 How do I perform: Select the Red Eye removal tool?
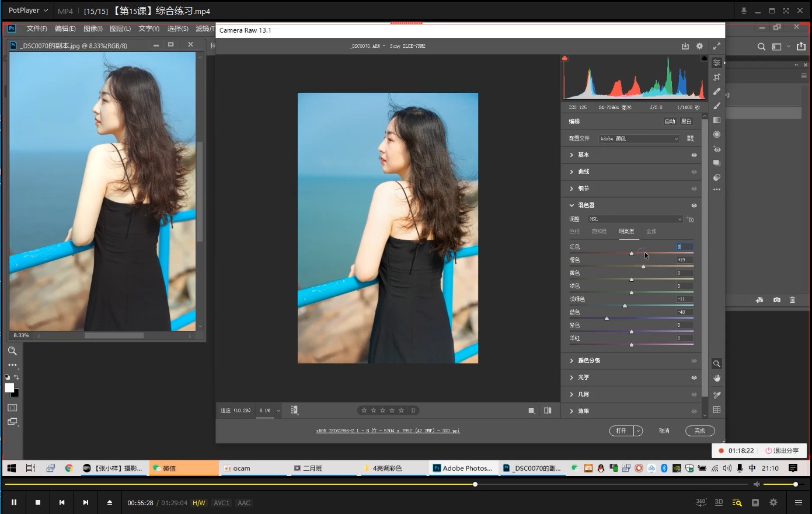coord(717,149)
